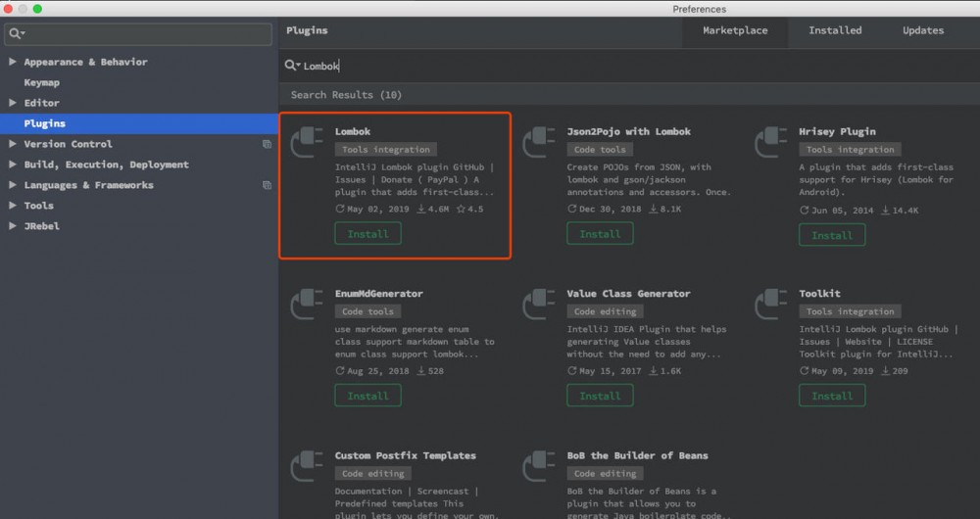Click the Json2Pojo 8.1K downloads count

[x=665, y=210]
